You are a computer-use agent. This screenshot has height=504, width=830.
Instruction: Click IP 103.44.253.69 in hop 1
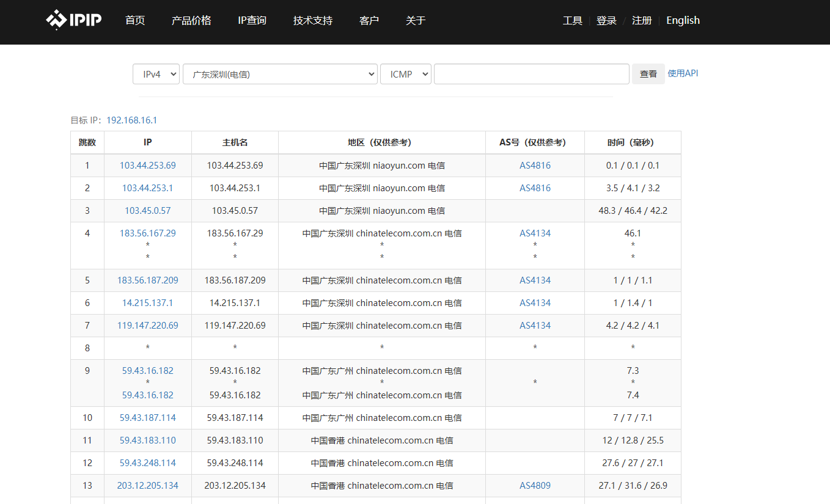point(147,166)
